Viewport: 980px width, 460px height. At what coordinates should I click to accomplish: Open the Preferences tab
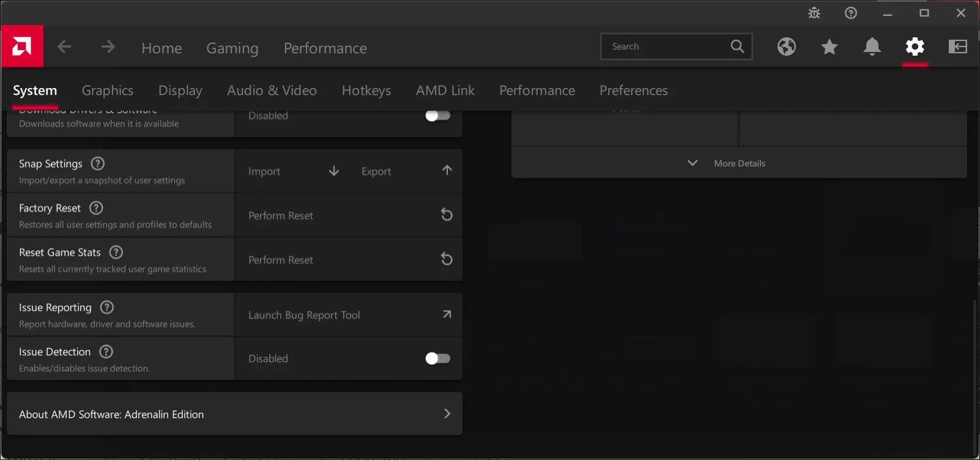(x=634, y=91)
